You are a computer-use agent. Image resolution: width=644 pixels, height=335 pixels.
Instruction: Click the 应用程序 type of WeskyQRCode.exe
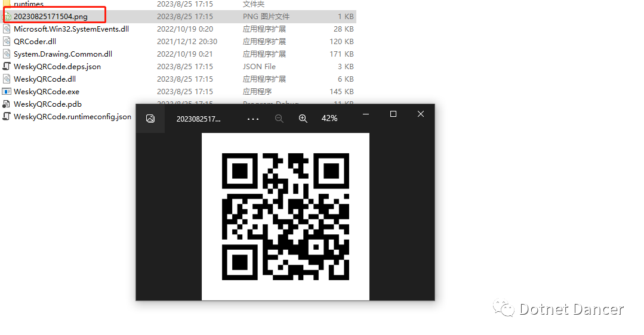(x=257, y=91)
